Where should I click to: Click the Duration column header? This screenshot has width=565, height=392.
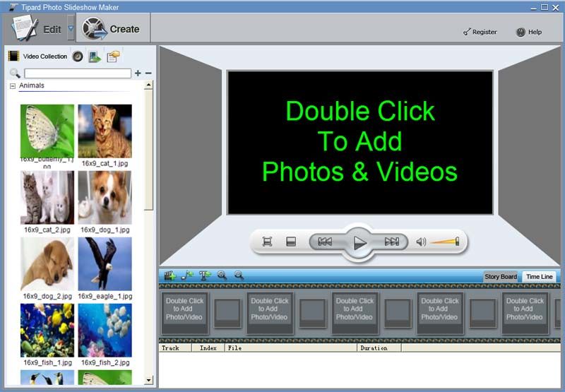pyautogui.click(x=379, y=348)
